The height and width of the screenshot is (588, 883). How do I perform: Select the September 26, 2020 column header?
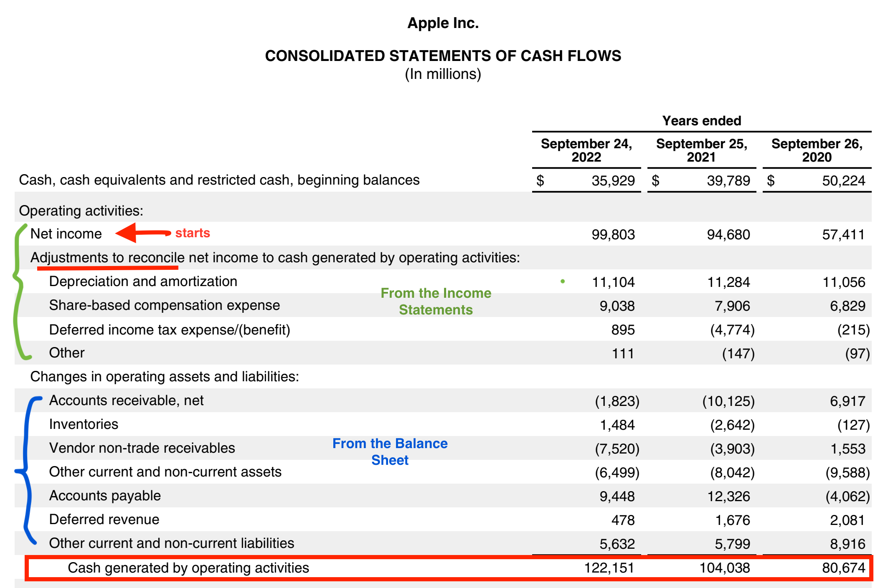coord(817,150)
